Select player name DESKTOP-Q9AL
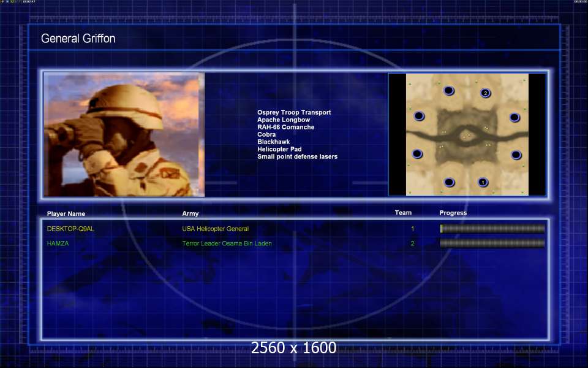588x368 pixels. click(70, 229)
